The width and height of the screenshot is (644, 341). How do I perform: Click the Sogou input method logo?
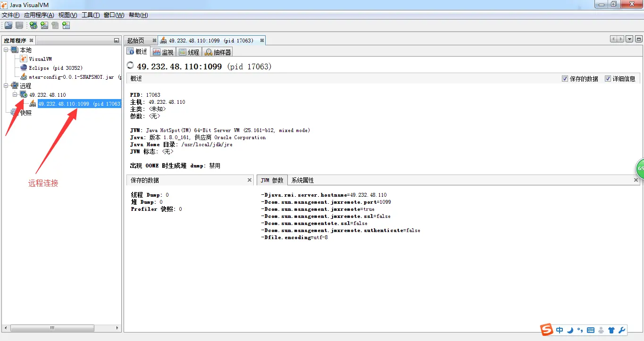coord(546,329)
